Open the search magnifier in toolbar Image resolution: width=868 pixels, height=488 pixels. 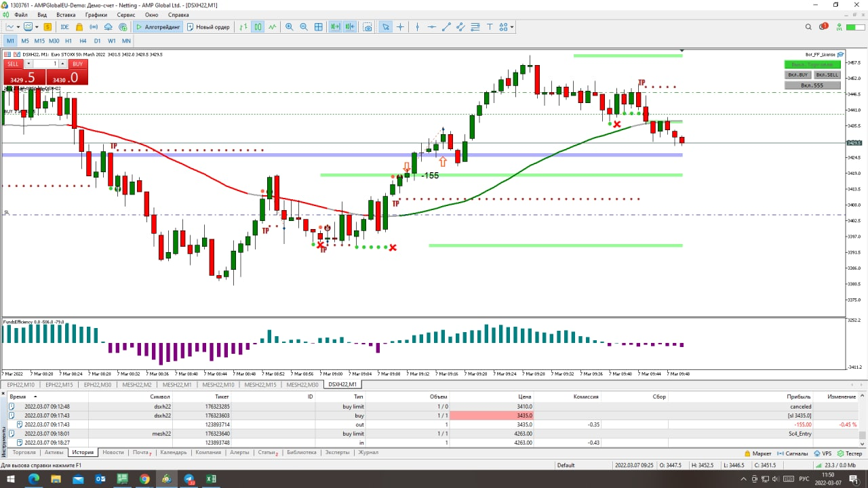click(x=808, y=27)
